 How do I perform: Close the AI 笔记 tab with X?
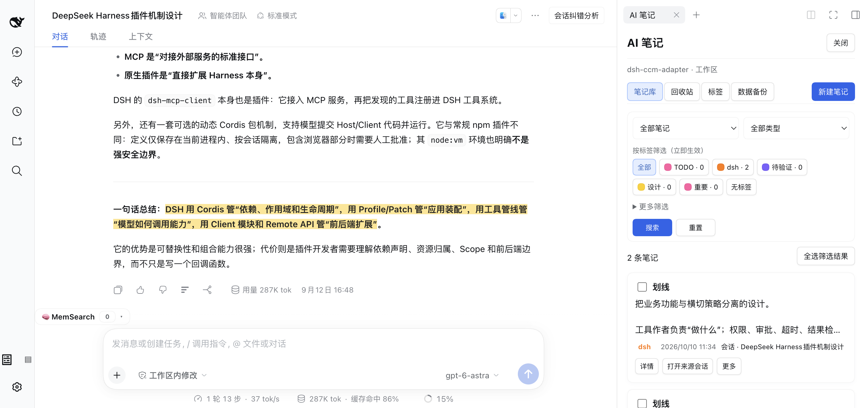pos(676,15)
